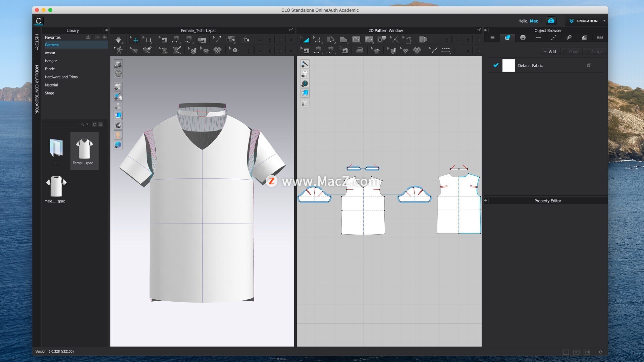Select the Edit Sewing tool in 2D toolbar
This screenshot has width=644, height=362.
pos(305,50)
